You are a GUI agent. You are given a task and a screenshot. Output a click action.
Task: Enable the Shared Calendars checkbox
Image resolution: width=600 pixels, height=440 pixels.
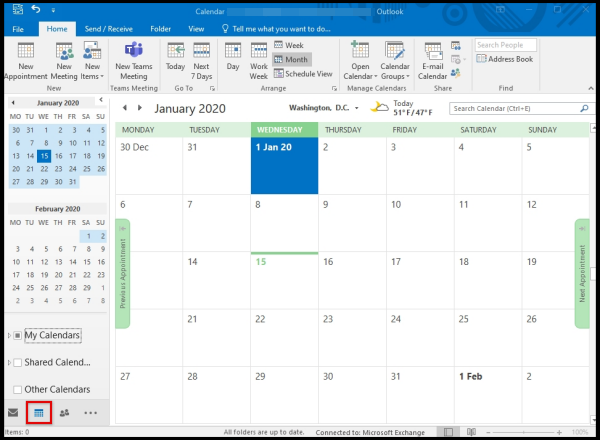[18, 362]
